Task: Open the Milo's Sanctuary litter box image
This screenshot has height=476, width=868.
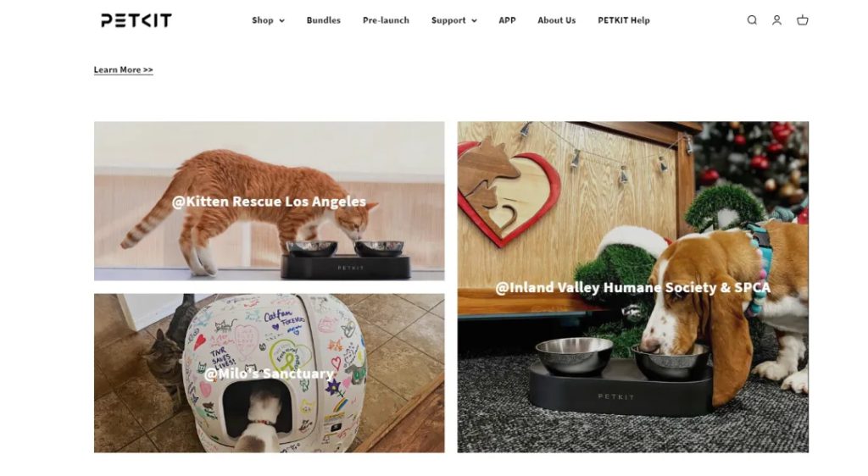Action: click(269, 374)
